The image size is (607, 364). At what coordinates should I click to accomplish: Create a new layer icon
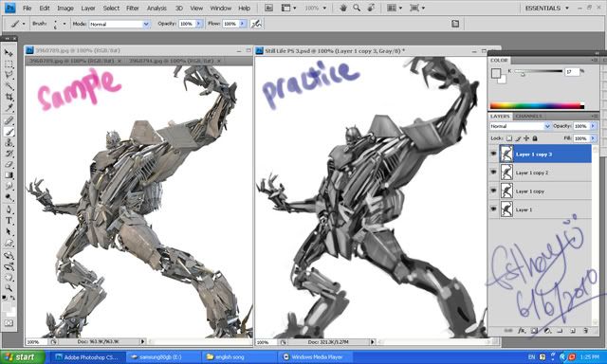point(573,331)
